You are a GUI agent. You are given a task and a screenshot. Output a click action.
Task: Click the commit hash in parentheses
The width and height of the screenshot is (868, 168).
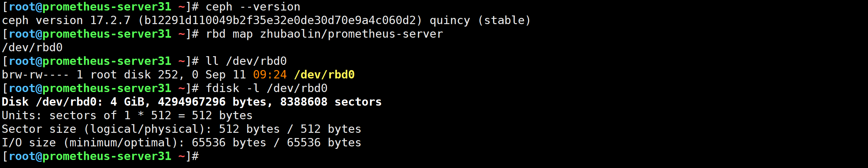tap(280, 21)
